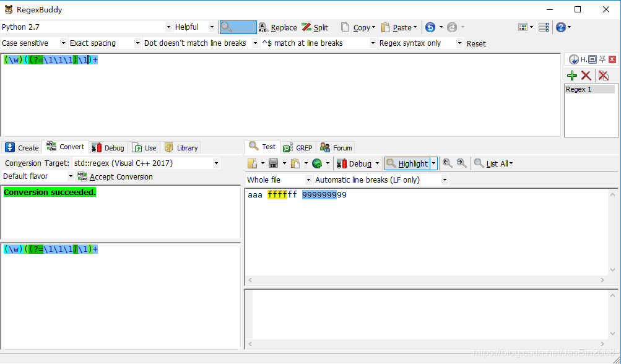The height and width of the screenshot is (364, 621).
Task: Switch to Replace mode
Action: point(277,27)
